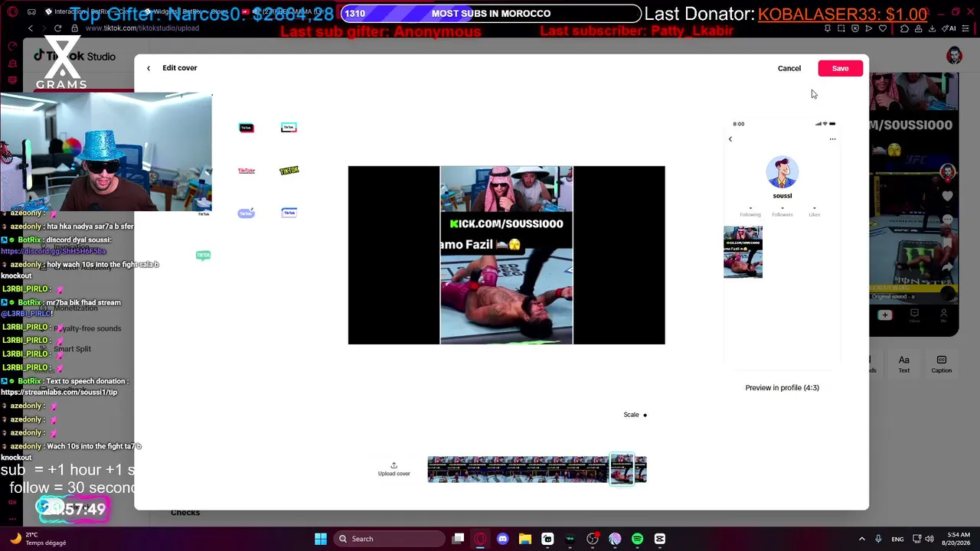Open the browser downloads icon
This screenshot has width=980, height=551.
coord(932,28)
